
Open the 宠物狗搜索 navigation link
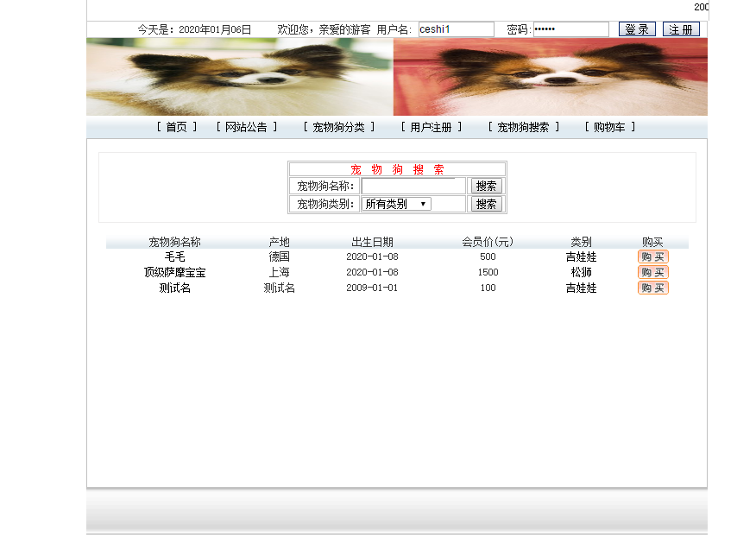(x=524, y=127)
